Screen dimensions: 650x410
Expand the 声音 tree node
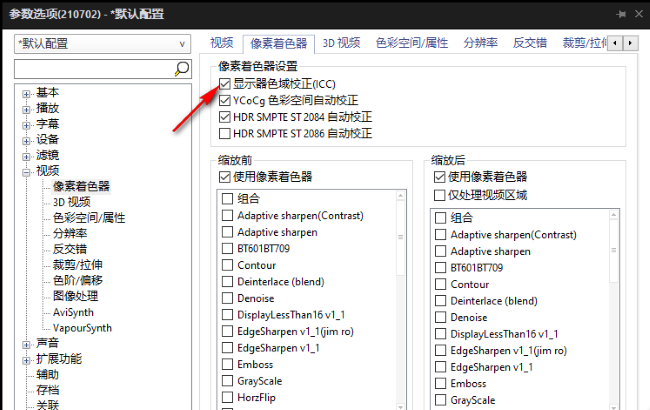pos(26,343)
